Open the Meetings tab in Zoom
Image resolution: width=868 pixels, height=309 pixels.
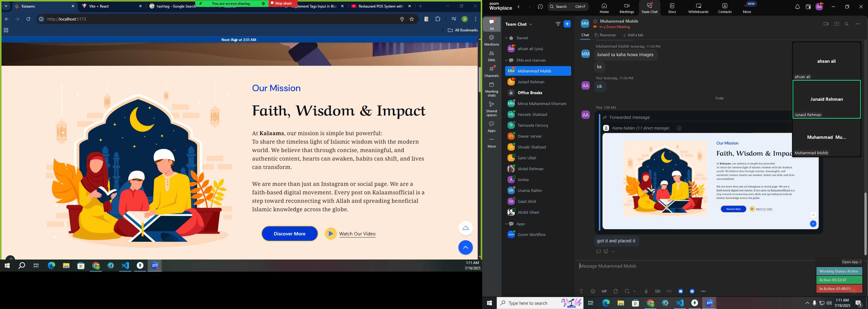pos(627,8)
